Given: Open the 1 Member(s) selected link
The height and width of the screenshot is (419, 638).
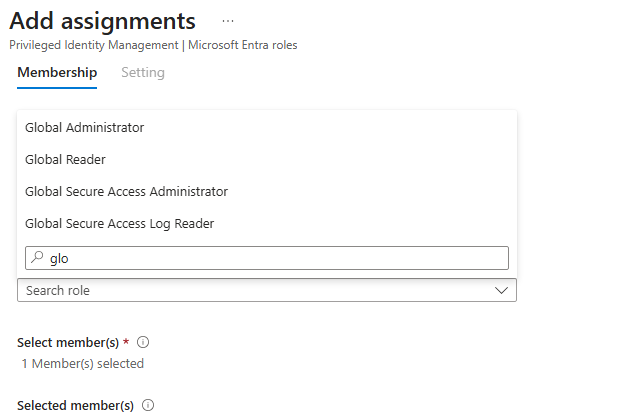Looking at the screenshot, I should point(82,363).
